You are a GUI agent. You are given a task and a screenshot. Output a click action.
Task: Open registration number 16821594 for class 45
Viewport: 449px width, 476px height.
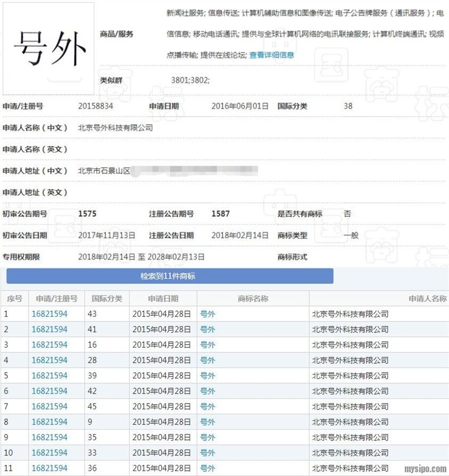(x=49, y=407)
